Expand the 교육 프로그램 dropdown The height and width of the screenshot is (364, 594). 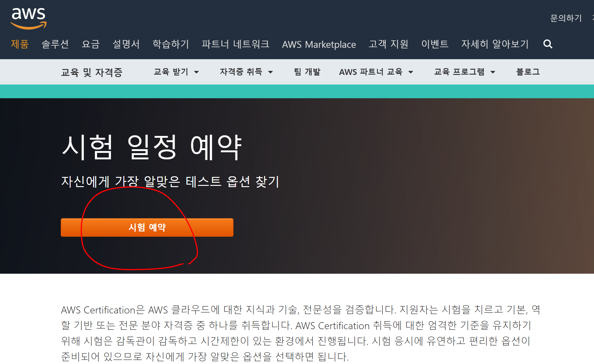click(x=464, y=72)
